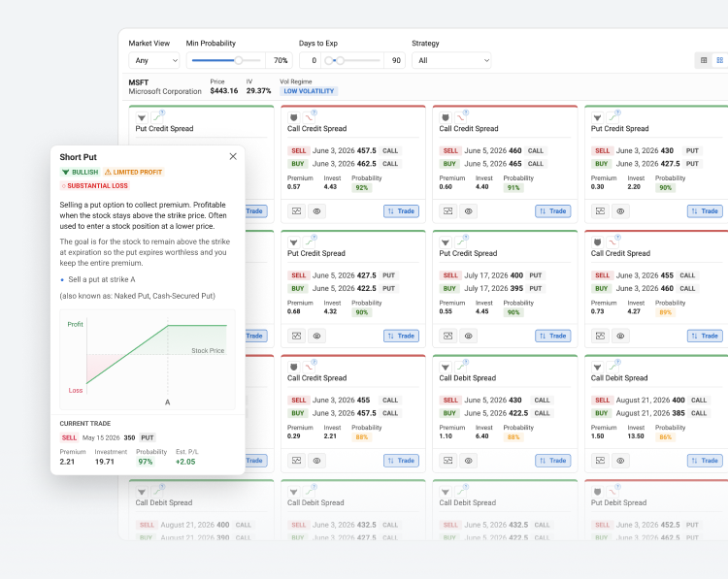
Task: Trade the 457.5/462.5 Call Credit Spread at 92%
Action: (401, 211)
